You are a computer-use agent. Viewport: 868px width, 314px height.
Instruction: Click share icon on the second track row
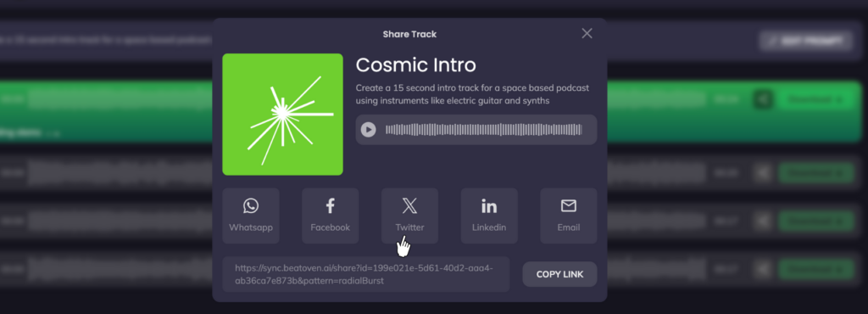[x=763, y=173]
